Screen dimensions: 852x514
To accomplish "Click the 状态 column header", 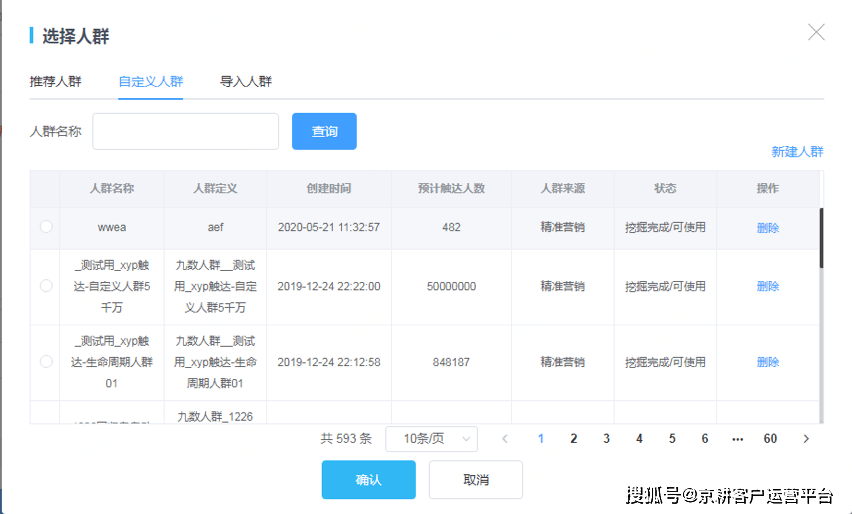I will click(x=665, y=189).
